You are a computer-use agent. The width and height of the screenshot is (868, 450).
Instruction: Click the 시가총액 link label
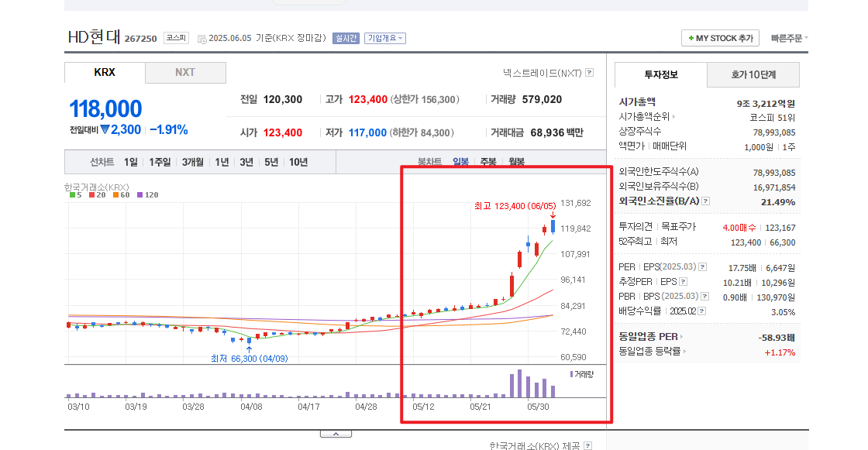pyautogui.click(x=637, y=101)
